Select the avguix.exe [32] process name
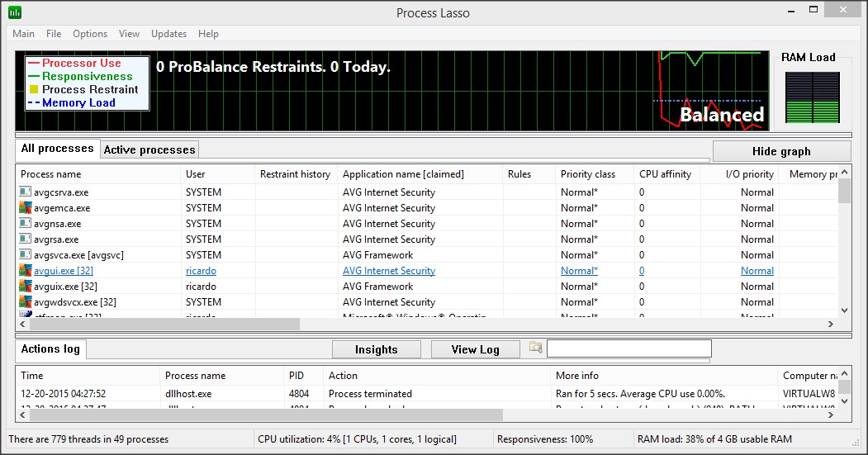This screenshot has width=868, height=455. (x=65, y=287)
